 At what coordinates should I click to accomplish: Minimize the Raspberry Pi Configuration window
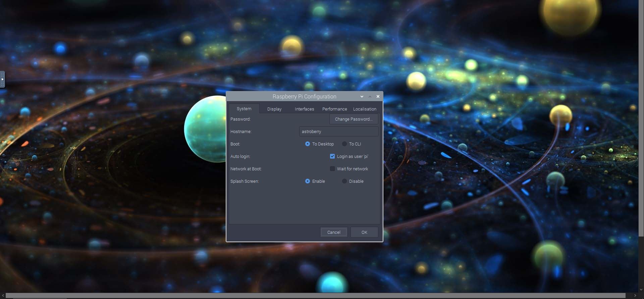coord(362,96)
